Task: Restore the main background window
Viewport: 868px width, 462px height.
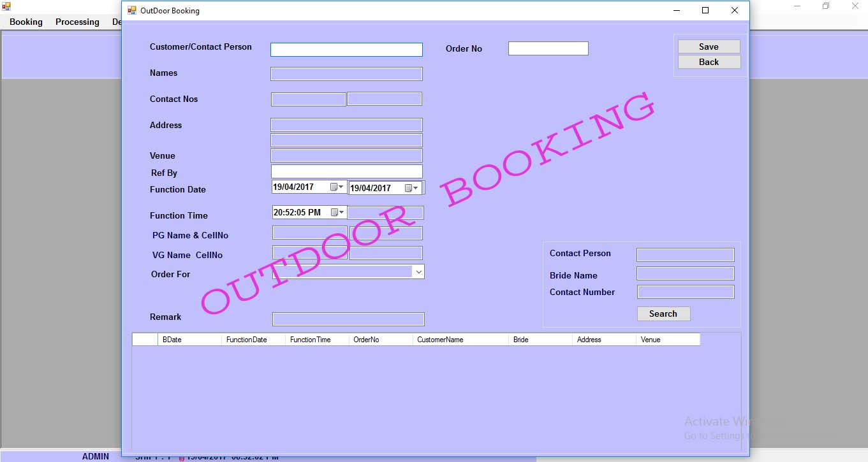Action: (x=826, y=6)
